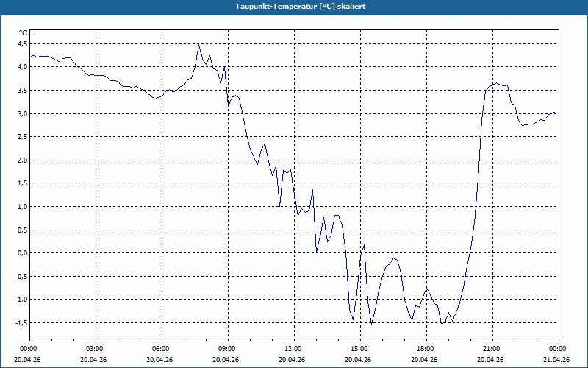Viewport: 588px width, 368px height.
Task: Click the -1,5 y-axis label
Action: coord(21,323)
